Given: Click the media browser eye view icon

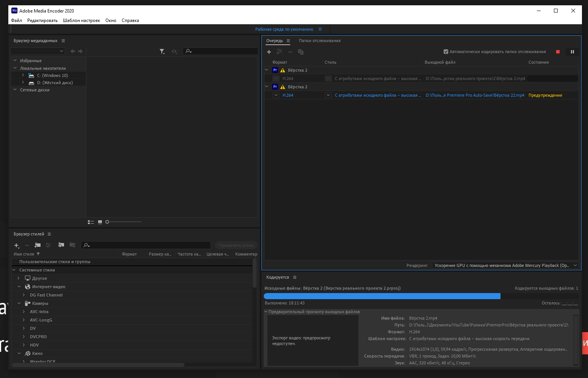Looking at the screenshot, I should point(174,51).
